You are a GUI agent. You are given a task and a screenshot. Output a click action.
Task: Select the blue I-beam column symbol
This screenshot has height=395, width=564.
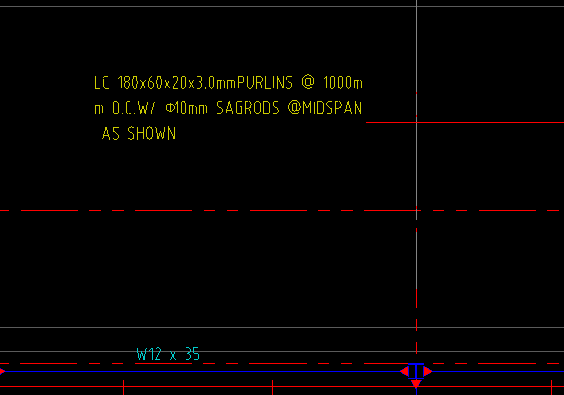[x=416, y=371]
